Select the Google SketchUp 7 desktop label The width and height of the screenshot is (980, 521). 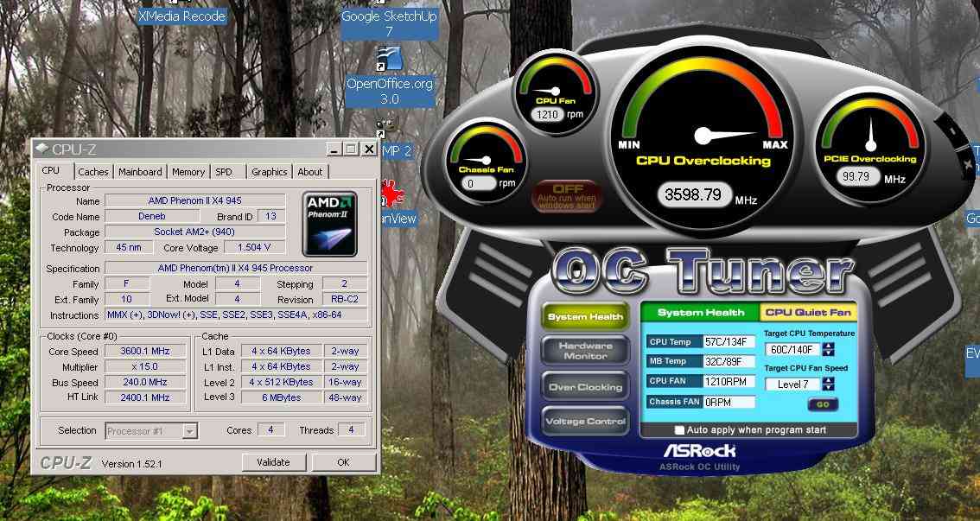(389, 23)
